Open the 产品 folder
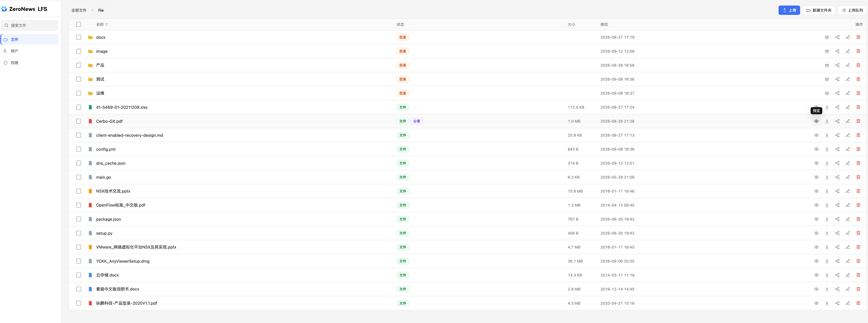The width and height of the screenshot is (868, 323). coord(100,65)
